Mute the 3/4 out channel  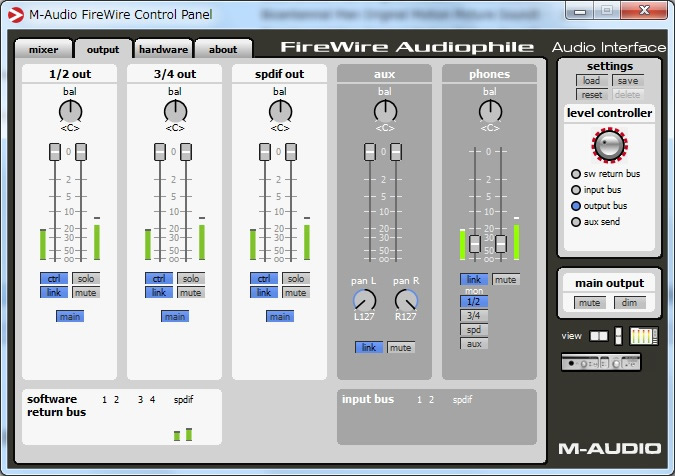[x=191, y=293]
